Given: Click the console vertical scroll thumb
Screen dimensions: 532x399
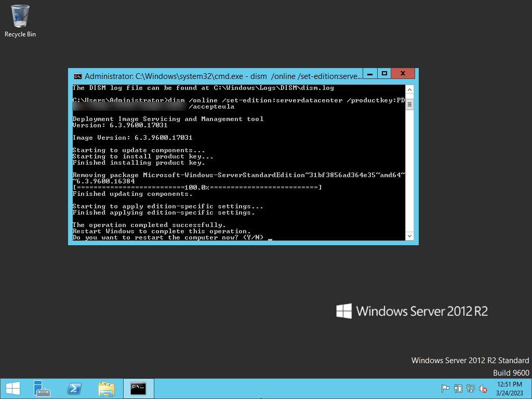Looking at the screenshot, I should [409, 104].
